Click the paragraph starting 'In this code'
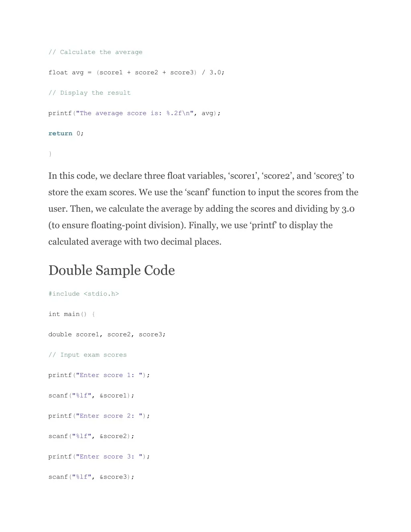Screen dimensions: 411x532 point(203,209)
